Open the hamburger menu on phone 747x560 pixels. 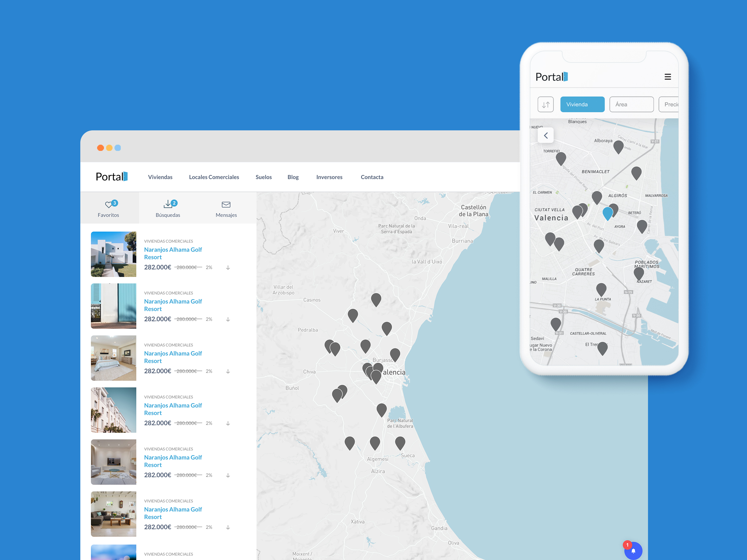[668, 77]
